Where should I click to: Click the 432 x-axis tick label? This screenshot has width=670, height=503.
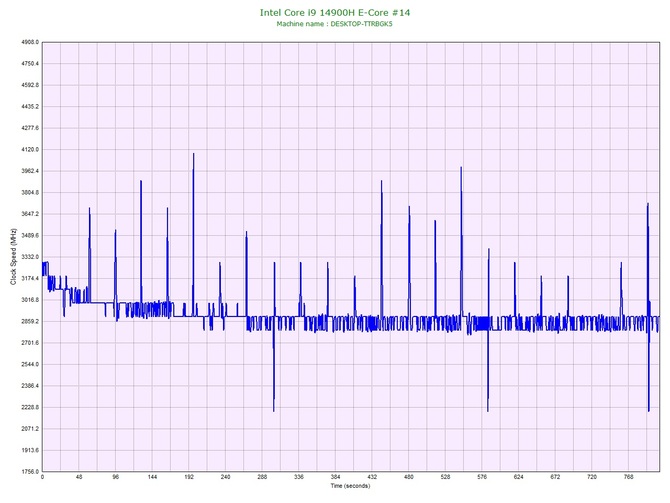pyautogui.click(x=372, y=477)
